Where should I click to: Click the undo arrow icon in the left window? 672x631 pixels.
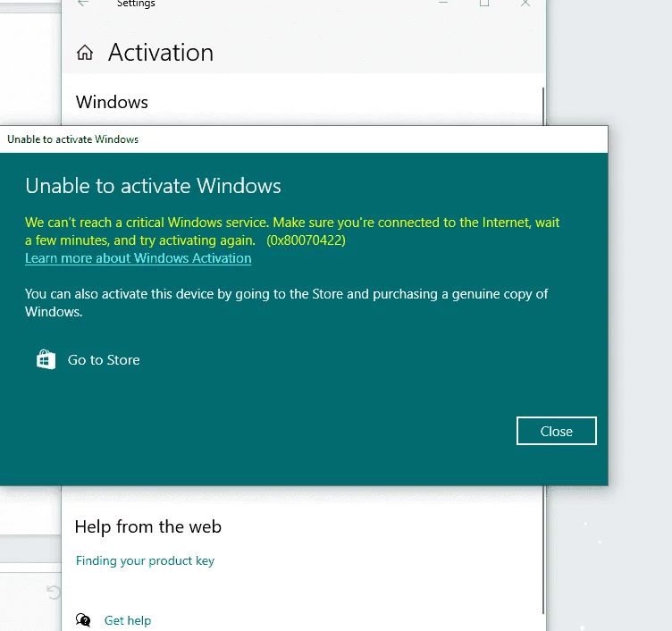tap(54, 593)
